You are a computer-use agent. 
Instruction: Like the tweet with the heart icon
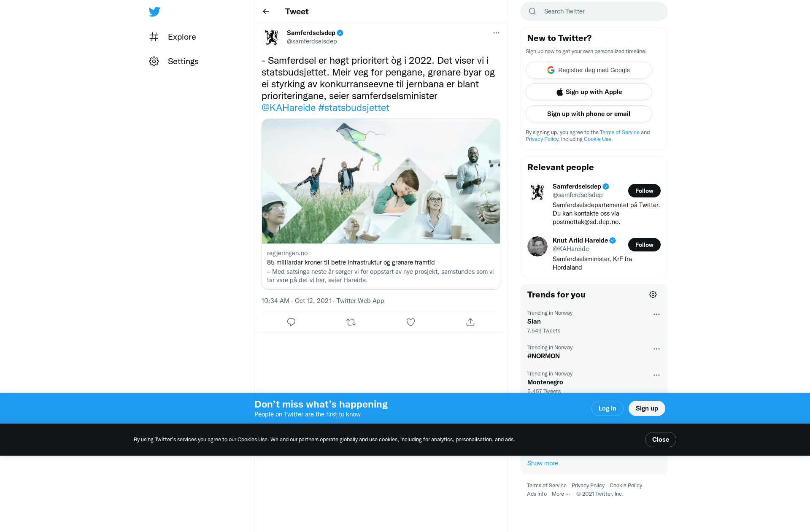410,322
